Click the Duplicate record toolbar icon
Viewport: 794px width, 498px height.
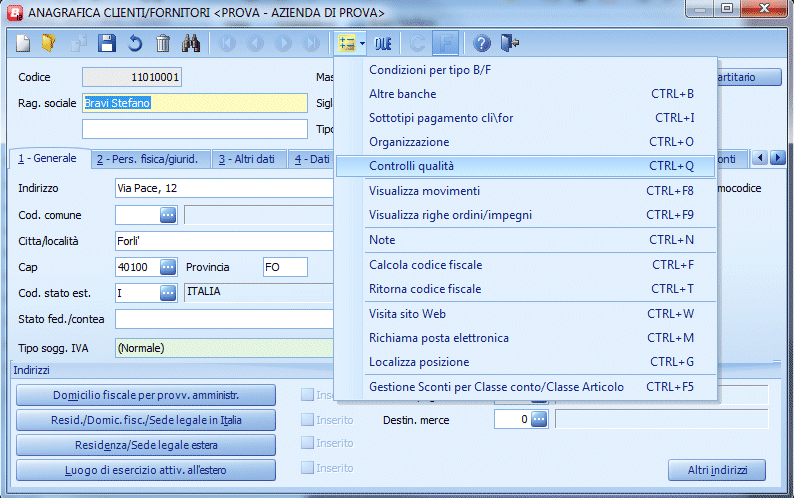(x=78, y=44)
